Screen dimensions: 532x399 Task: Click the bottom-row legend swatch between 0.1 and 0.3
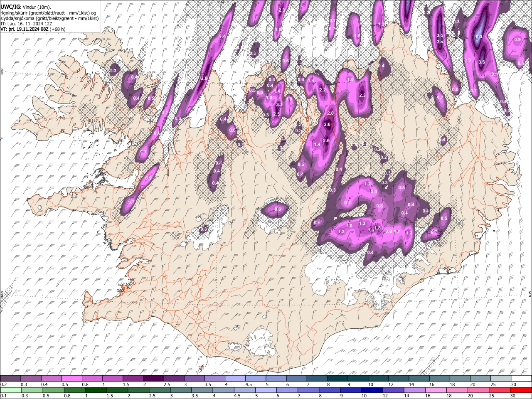click(x=11, y=390)
